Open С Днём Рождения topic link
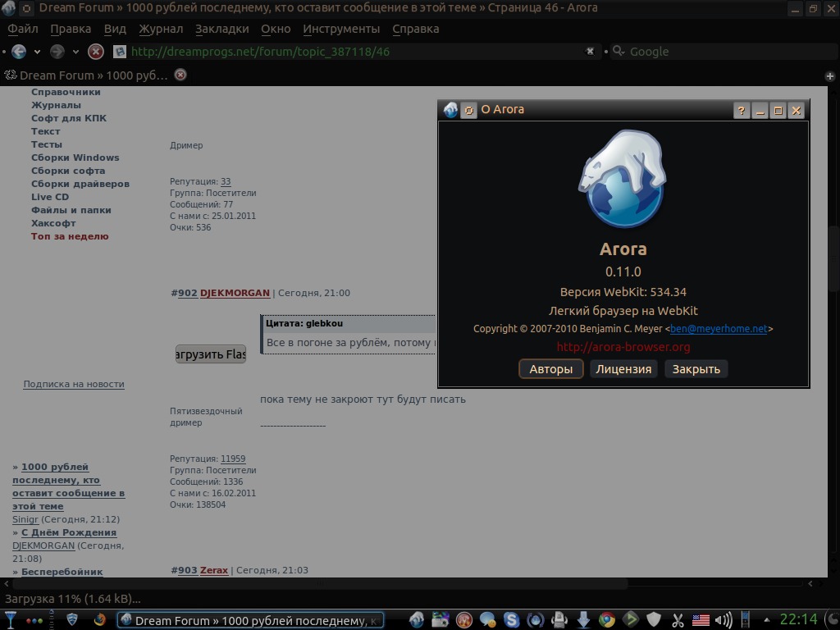Image resolution: width=840 pixels, height=630 pixels. point(69,532)
